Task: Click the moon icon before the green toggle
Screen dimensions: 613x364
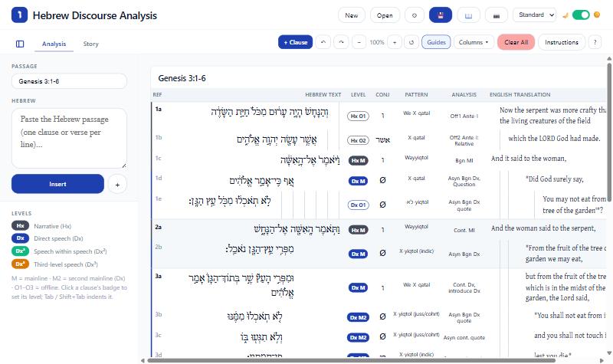Action: [565, 15]
